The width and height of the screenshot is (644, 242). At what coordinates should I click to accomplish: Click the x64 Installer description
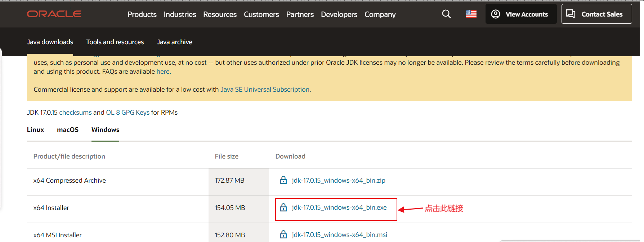point(51,208)
